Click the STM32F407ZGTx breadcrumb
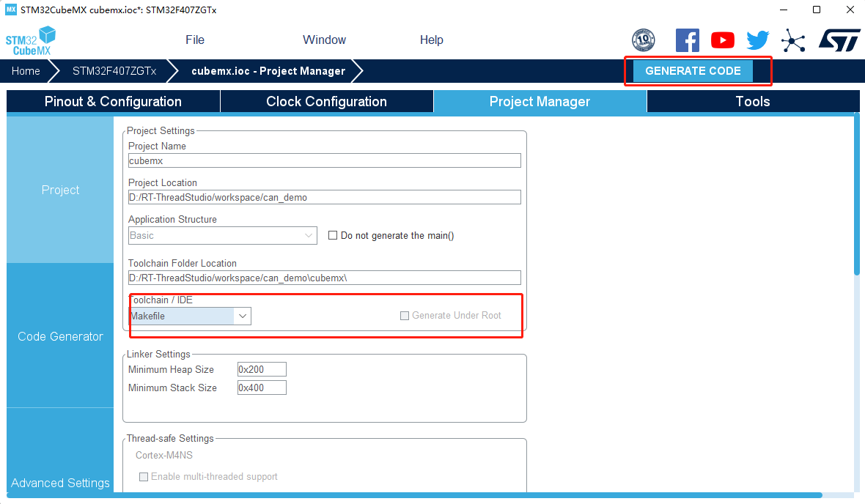The width and height of the screenshot is (865, 504). 114,71
